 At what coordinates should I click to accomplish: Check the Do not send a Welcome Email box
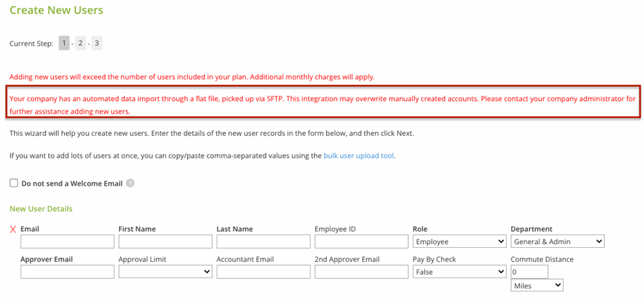pyautogui.click(x=14, y=183)
